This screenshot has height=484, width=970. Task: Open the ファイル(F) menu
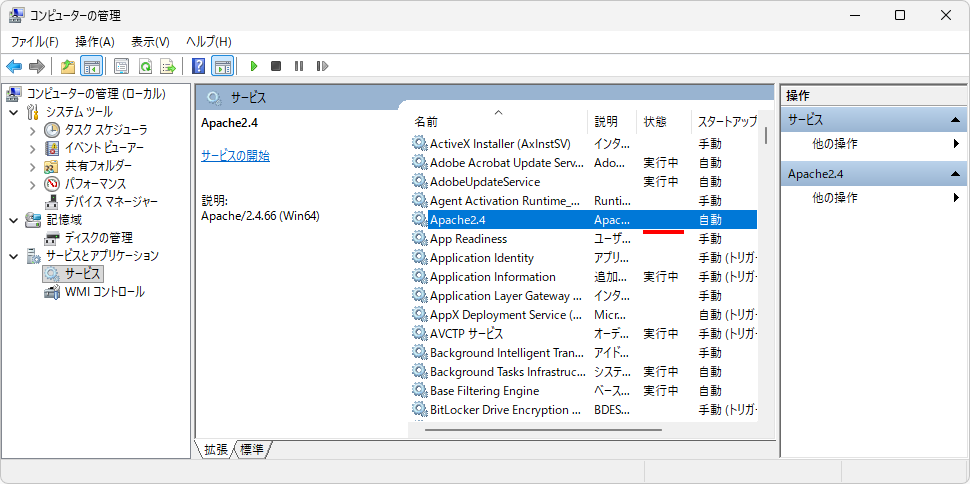(x=35, y=41)
